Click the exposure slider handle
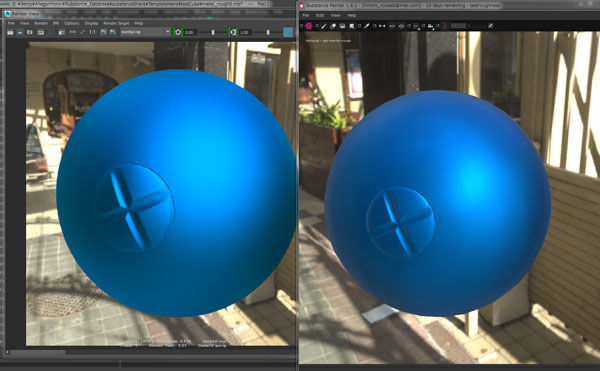 click(x=213, y=33)
